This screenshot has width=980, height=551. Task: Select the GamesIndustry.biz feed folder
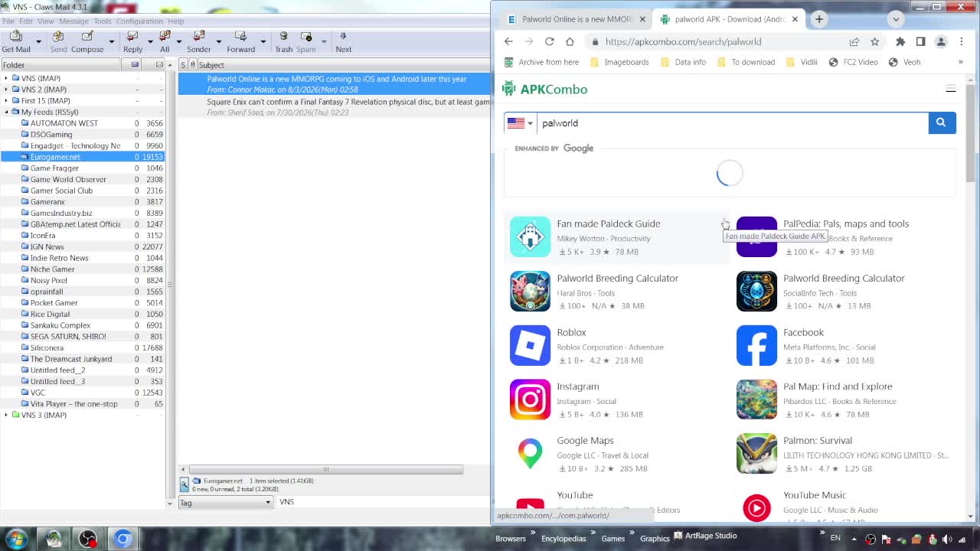61,213
